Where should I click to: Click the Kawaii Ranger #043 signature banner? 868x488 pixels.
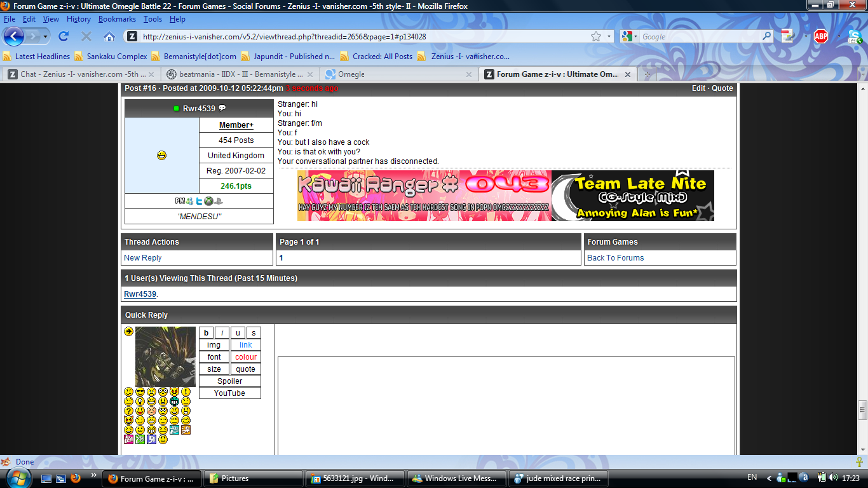coord(424,196)
